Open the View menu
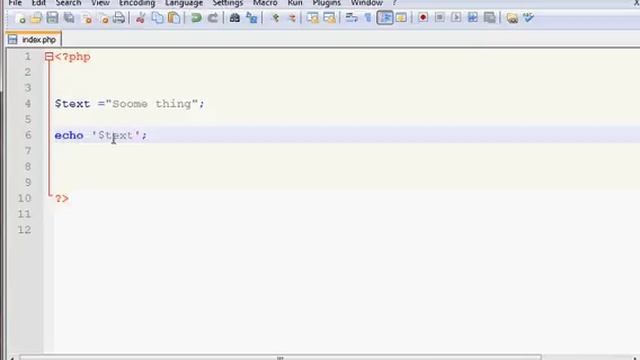The width and height of the screenshot is (640, 360). click(100, 3)
